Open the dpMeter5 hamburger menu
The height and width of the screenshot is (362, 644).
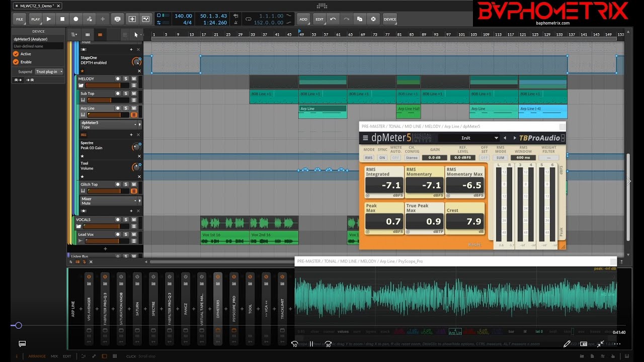365,138
